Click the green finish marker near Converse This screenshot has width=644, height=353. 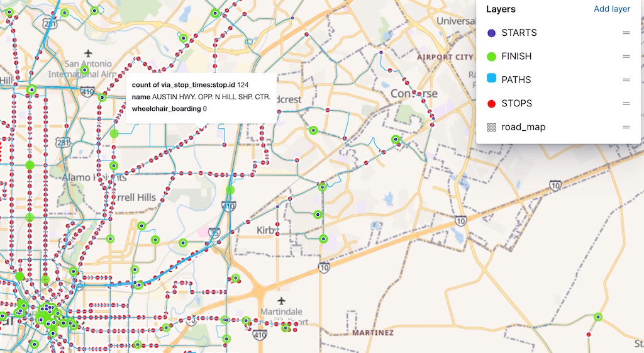coord(396,139)
